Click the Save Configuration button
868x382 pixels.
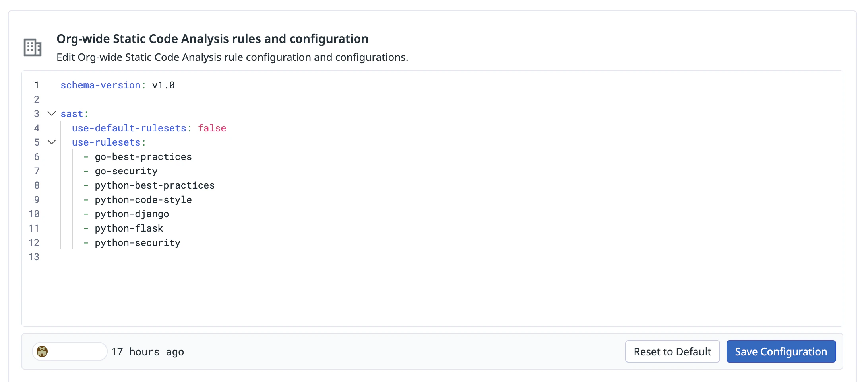(x=781, y=351)
